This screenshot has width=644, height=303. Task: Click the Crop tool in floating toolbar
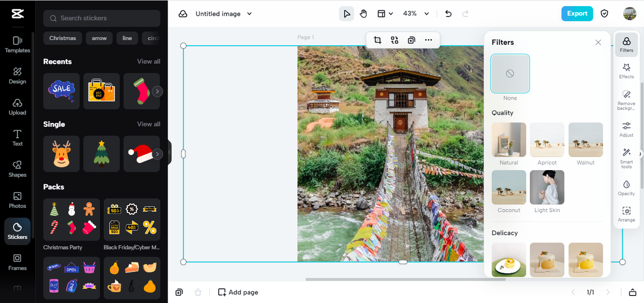coord(377,40)
